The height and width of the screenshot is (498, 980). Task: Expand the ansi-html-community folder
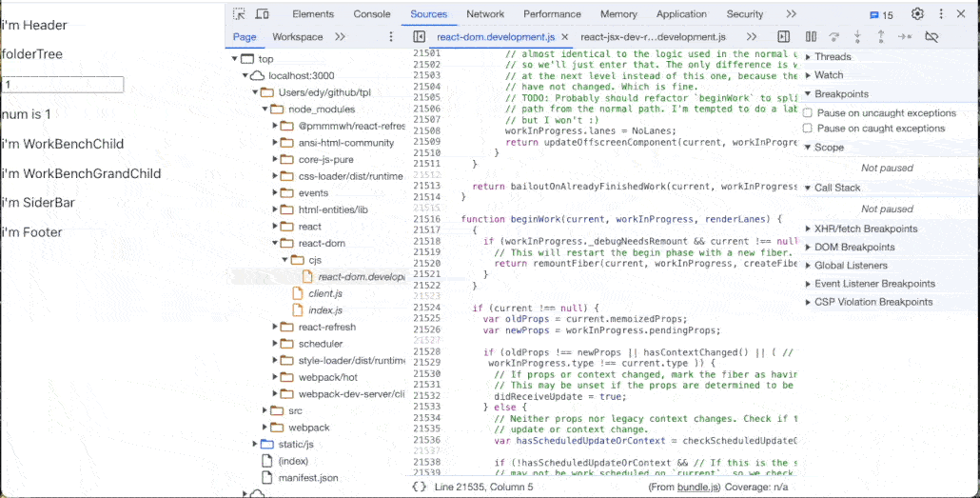275,143
